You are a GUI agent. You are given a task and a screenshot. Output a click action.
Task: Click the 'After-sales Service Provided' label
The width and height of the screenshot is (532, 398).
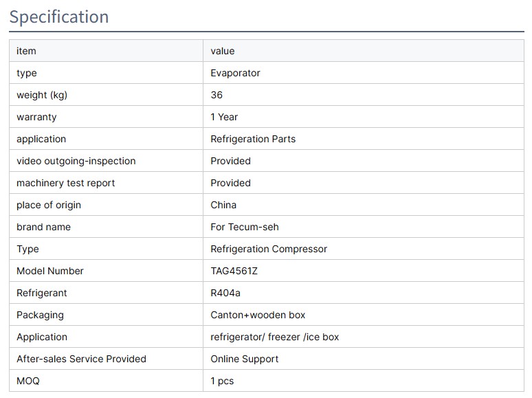[81, 359]
